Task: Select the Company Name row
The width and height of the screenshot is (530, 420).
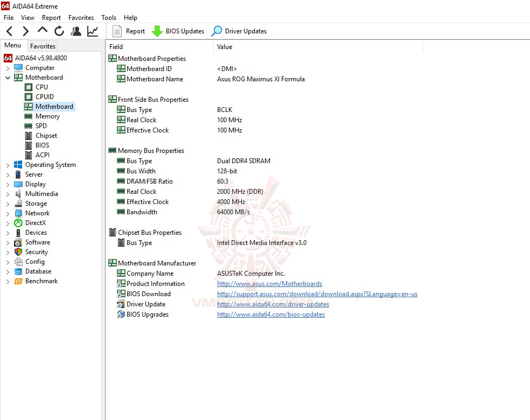Action: (x=201, y=274)
